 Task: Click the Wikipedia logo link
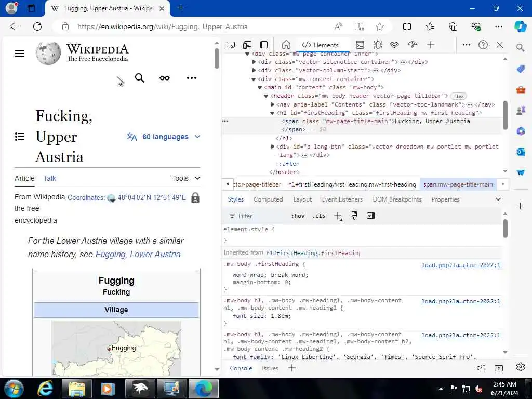click(x=82, y=54)
